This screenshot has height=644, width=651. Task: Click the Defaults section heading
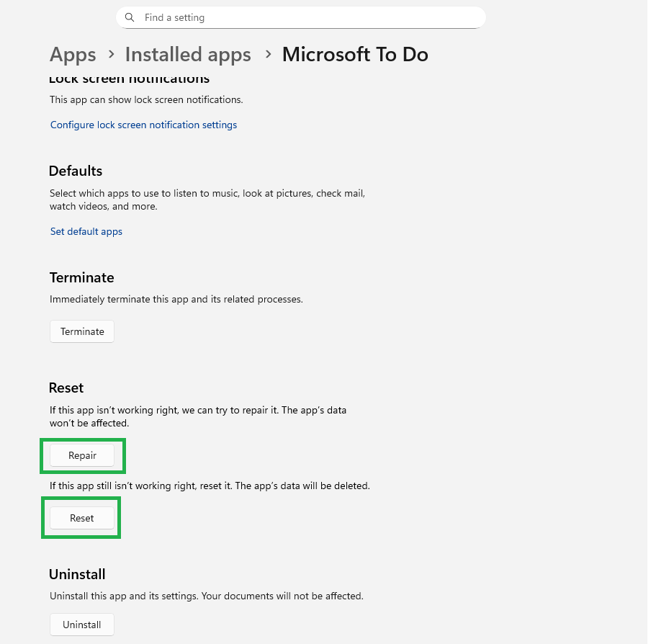tap(76, 171)
